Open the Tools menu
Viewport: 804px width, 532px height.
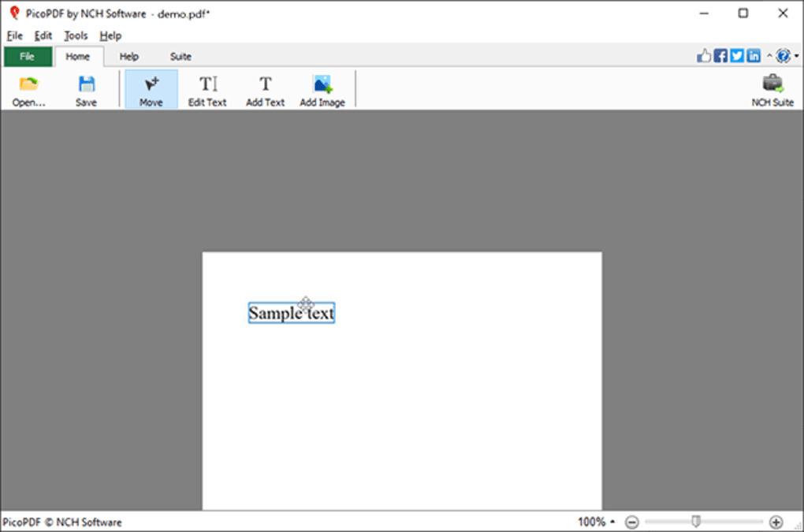click(76, 35)
